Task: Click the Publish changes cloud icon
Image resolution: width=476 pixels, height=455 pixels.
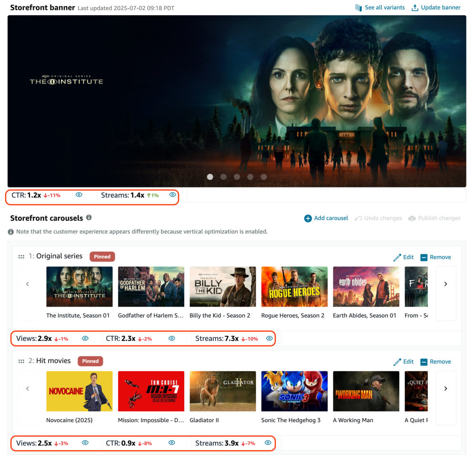Action: click(x=412, y=218)
